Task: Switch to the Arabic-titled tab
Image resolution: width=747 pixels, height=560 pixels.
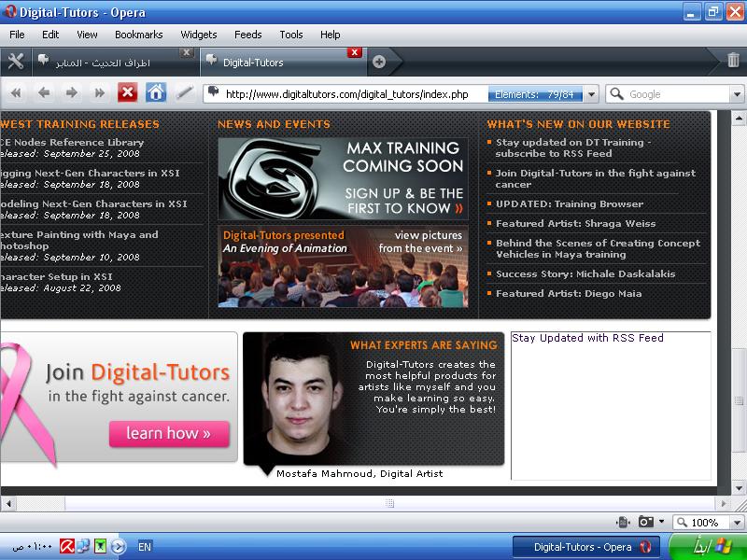Action: point(114,63)
